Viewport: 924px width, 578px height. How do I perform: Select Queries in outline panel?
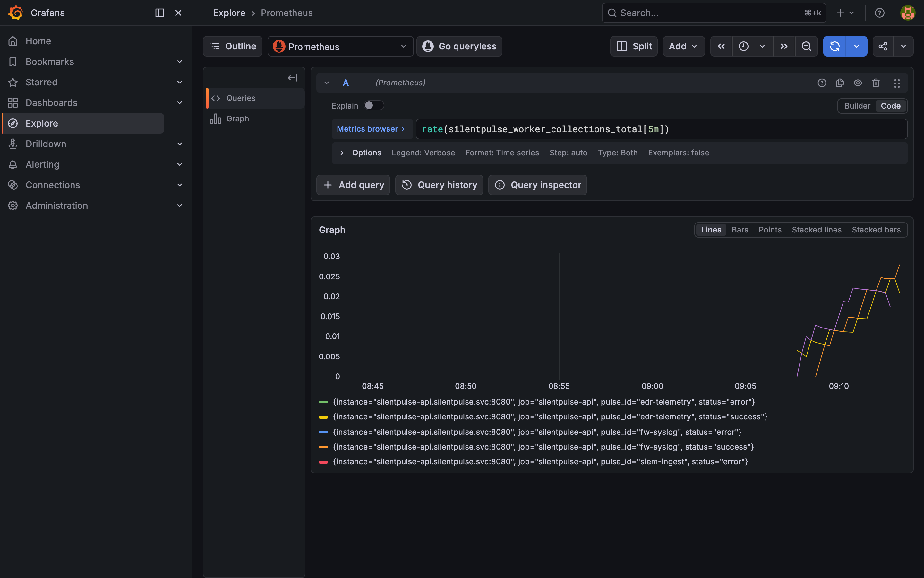pyautogui.click(x=255, y=98)
